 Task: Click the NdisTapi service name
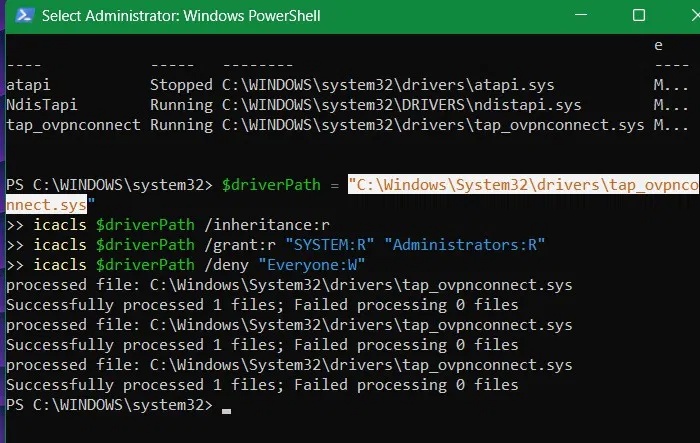click(x=42, y=104)
